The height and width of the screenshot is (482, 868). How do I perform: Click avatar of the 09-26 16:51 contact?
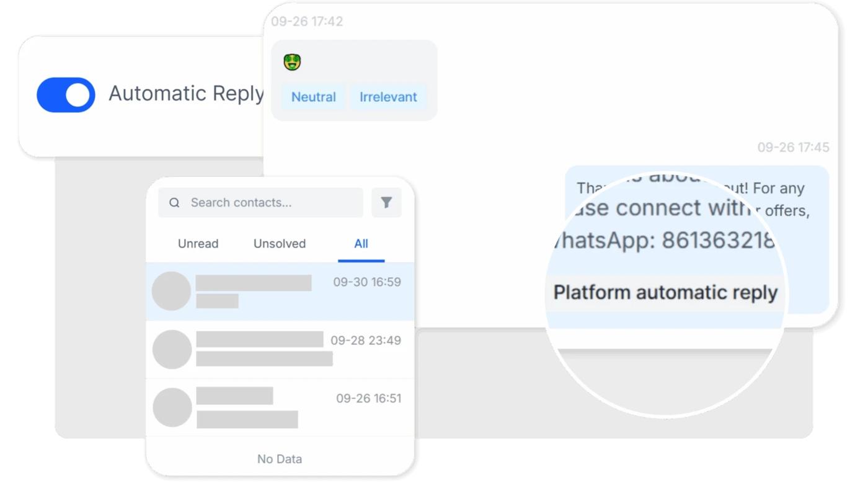(x=172, y=408)
